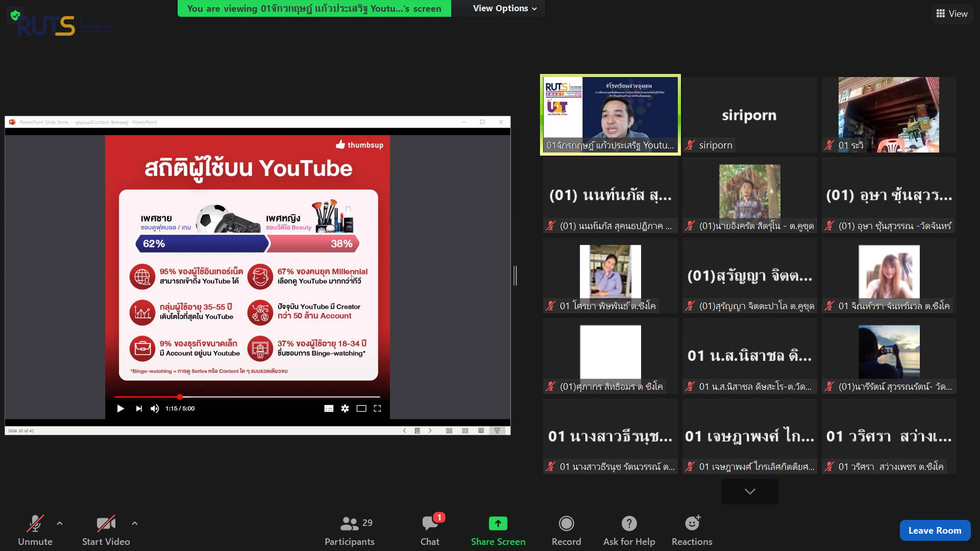Open the View layout menu
Image resolution: width=980 pixels, height=551 pixels.
click(951, 14)
